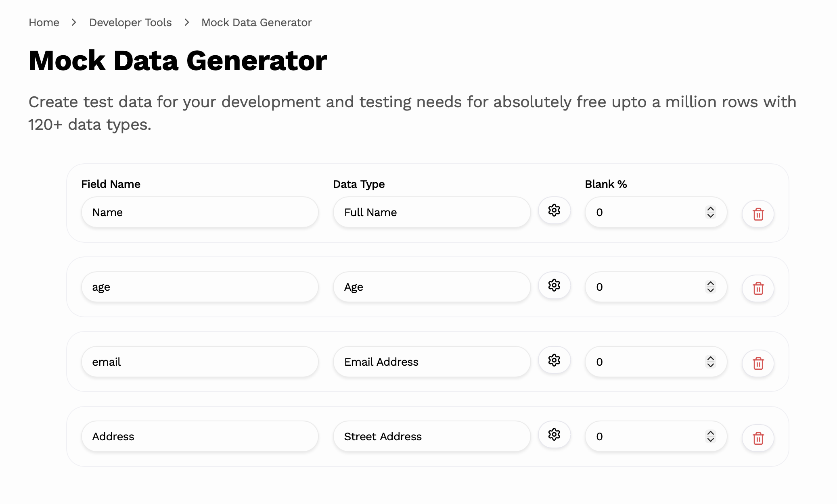Open Developer Tools from the breadcrumb
This screenshot has width=837, height=504.
pyautogui.click(x=130, y=23)
